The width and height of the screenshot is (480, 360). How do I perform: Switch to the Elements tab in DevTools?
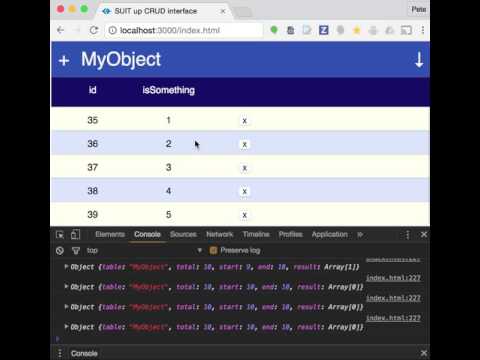(110, 234)
